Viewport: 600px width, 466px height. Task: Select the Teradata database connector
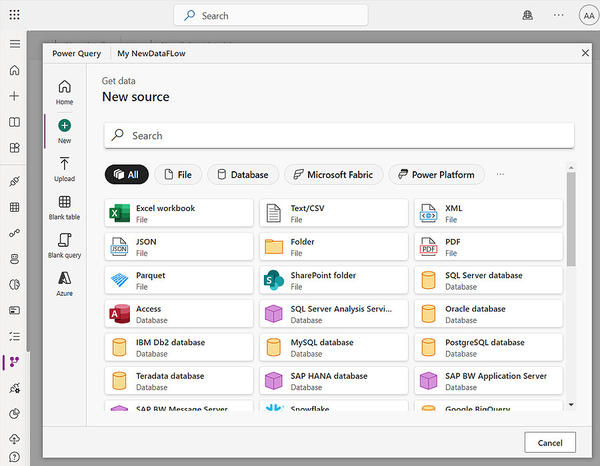click(179, 381)
